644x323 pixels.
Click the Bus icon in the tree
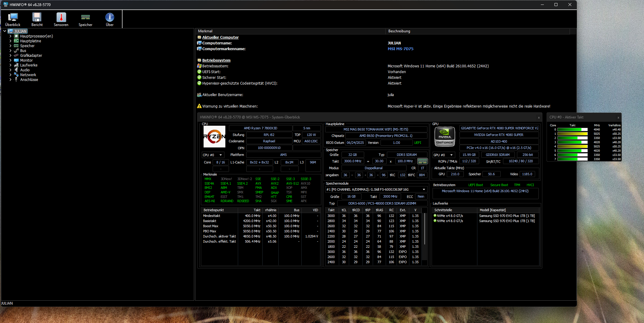click(16, 50)
